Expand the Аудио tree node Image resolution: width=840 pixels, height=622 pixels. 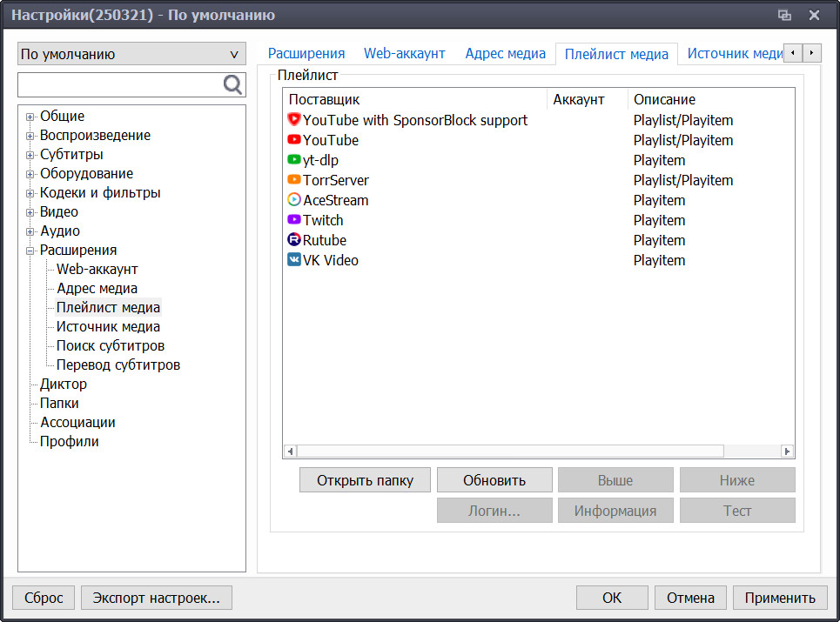(30, 231)
